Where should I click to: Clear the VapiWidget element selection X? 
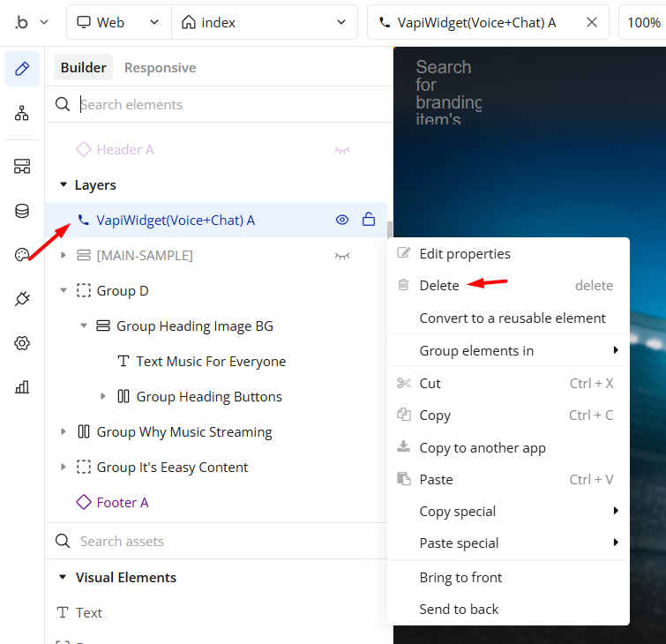click(592, 22)
